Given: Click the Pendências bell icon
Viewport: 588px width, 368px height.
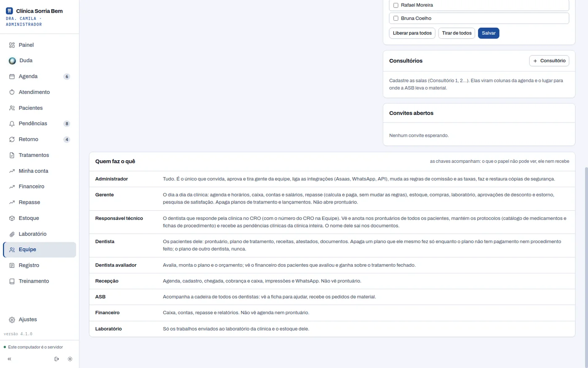Looking at the screenshot, I should tap(12, 124).
